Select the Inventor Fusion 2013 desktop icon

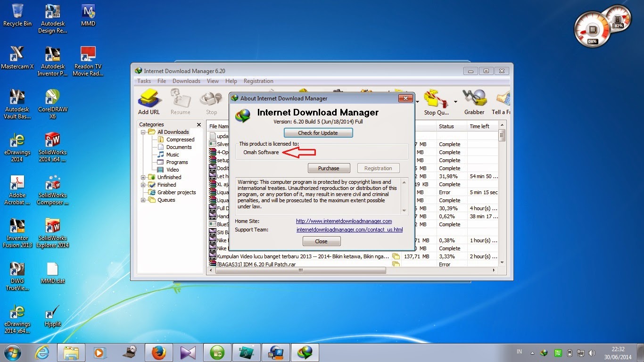tap(17, 233)
